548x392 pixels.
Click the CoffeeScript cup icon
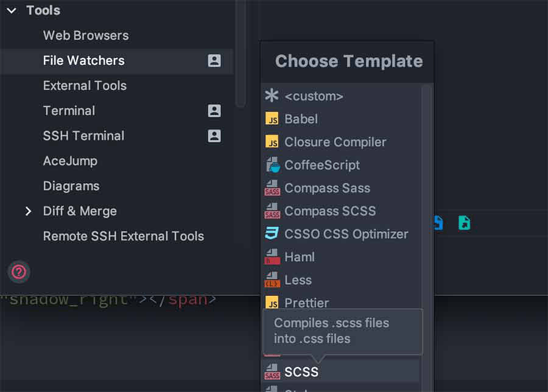[x=272, y=165]
